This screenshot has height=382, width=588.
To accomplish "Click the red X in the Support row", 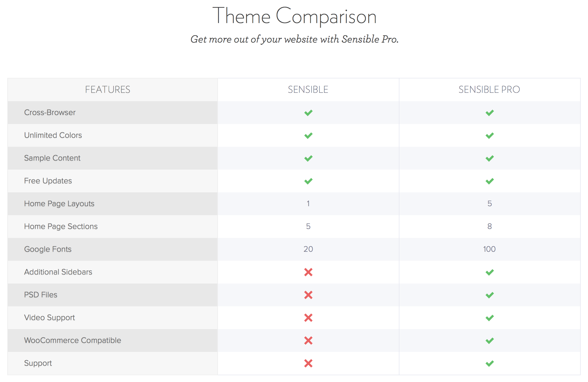I will pos(308,363).
